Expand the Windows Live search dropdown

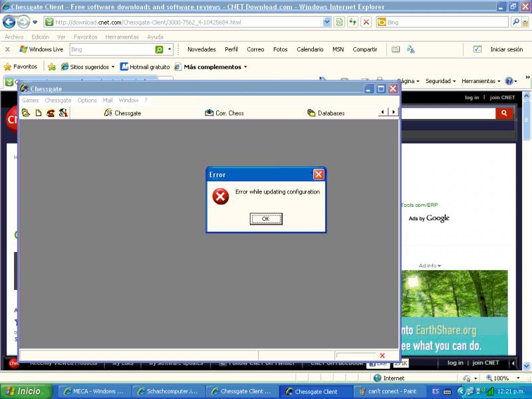click(x=170, y=49)
